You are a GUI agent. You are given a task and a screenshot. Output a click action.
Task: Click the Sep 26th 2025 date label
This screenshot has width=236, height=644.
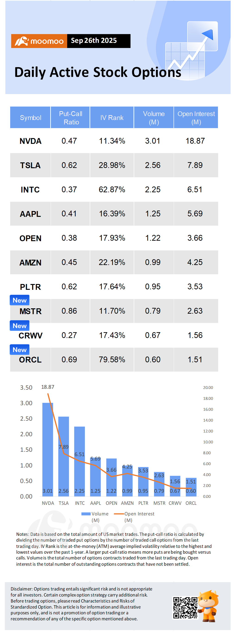click(94, 41)
